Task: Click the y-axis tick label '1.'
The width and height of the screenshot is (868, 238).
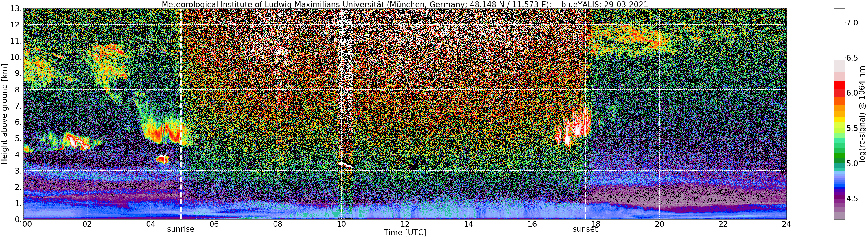Action: (x=18, y=203)
